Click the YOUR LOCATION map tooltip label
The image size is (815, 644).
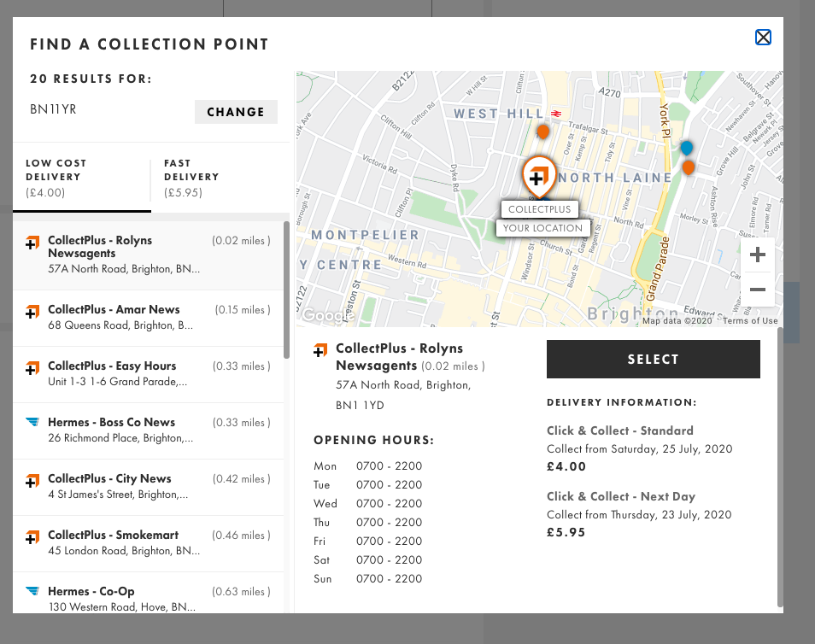pos(543,228)
